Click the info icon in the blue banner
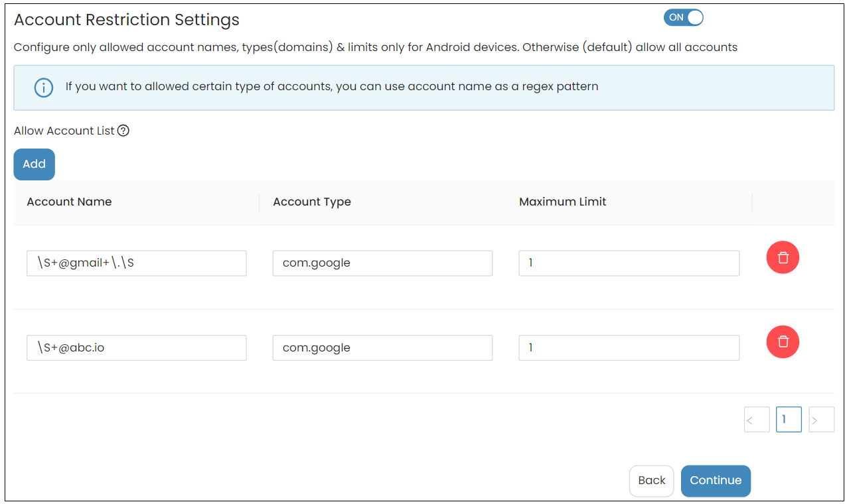The height and width of the screenshot is (504, 847). (44, 88)
